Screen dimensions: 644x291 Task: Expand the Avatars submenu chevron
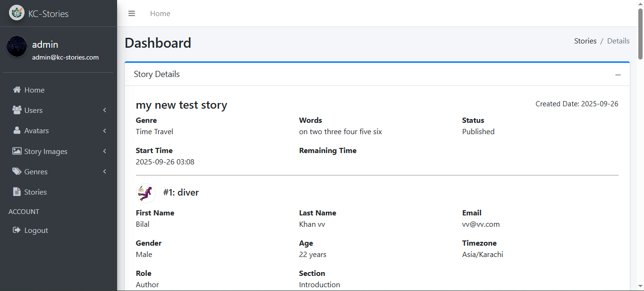point(105,130)
